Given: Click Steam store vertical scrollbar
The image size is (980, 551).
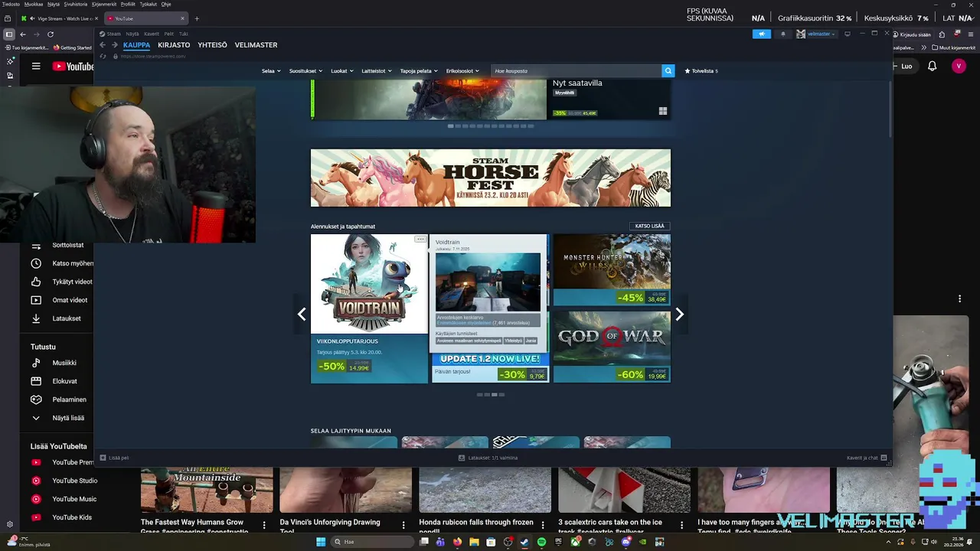Looking at the screenshot, I should click(x=890, y=109).
